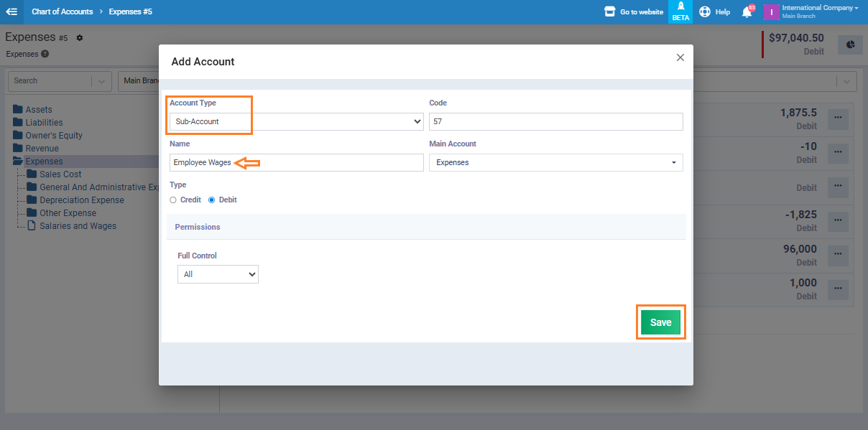Open the Account Type dropdown
This screenshot has width=868, height=430.
pyautogui.click(x=297, y=122)
